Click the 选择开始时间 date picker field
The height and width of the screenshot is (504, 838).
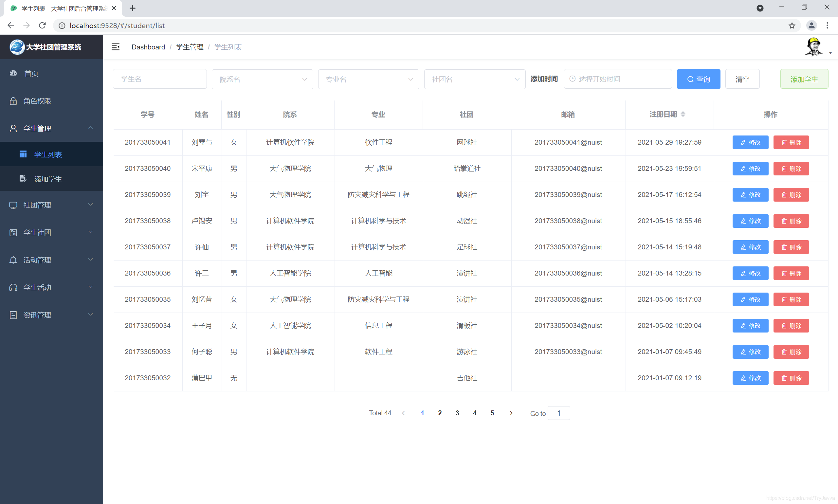618,79
